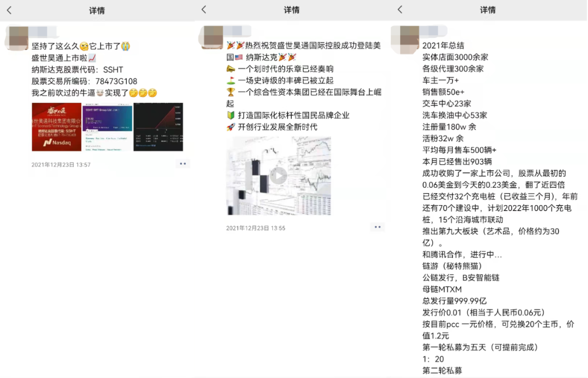Open the red Nasdaq image thumbnail
The image size is (588, 378).
click(57, 127)
